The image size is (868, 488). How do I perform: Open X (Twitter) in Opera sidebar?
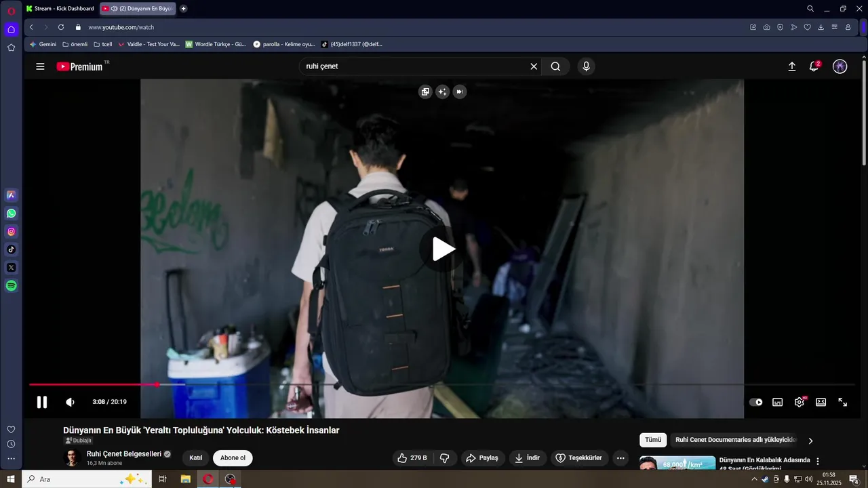click(x=11, y=268)
